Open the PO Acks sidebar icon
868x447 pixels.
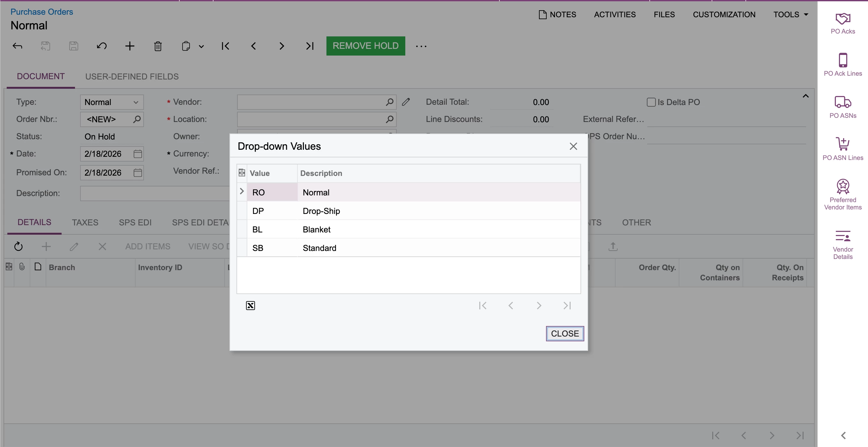coord(842,19)
